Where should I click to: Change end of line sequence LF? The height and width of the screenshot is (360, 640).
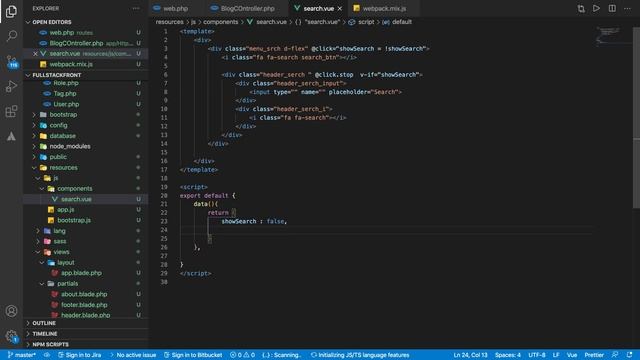[556, 355]
